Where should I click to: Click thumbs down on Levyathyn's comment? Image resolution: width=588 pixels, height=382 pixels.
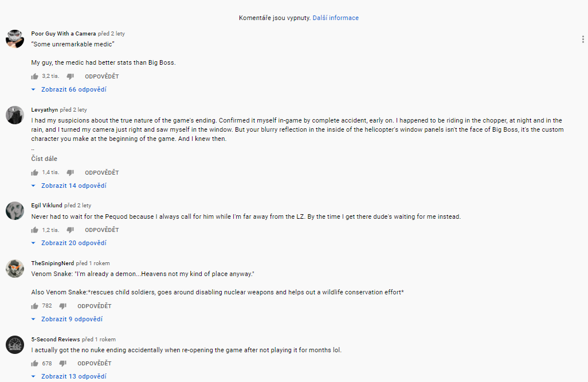pos(70,172)
